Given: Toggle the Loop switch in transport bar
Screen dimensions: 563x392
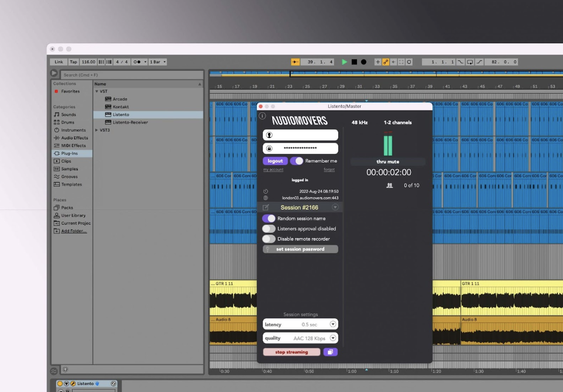Looking at the screenshot, I should pyautogui.click(x=469, y=62).
